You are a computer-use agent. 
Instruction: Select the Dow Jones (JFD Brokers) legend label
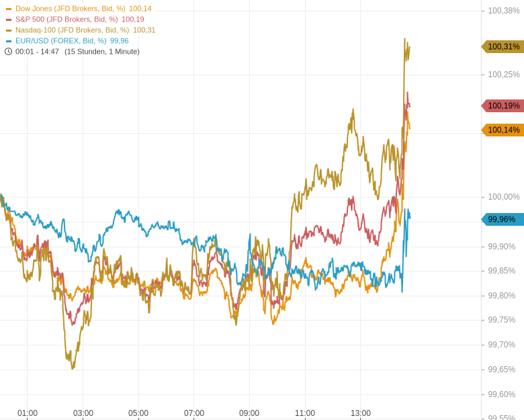pos(70,9)
